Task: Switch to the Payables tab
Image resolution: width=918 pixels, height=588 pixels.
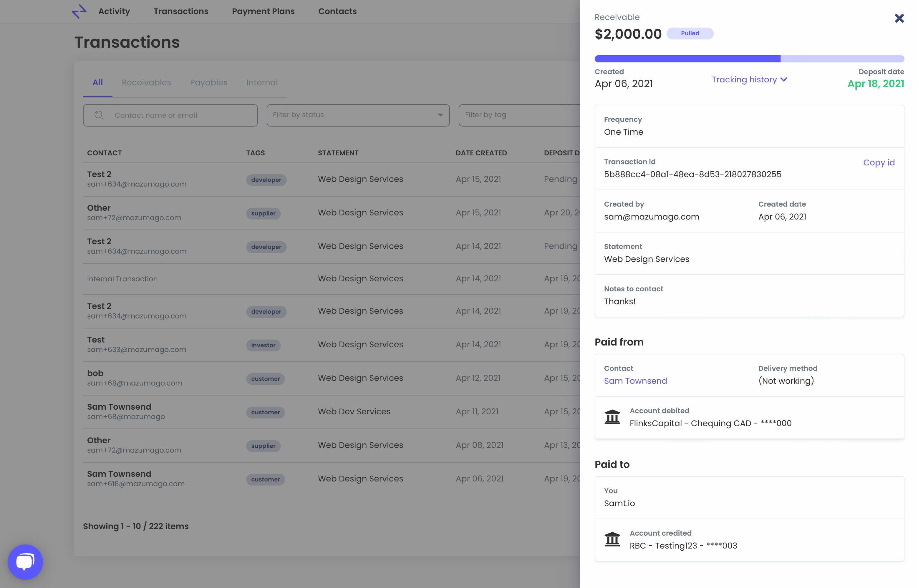Action: click(208, 82)
